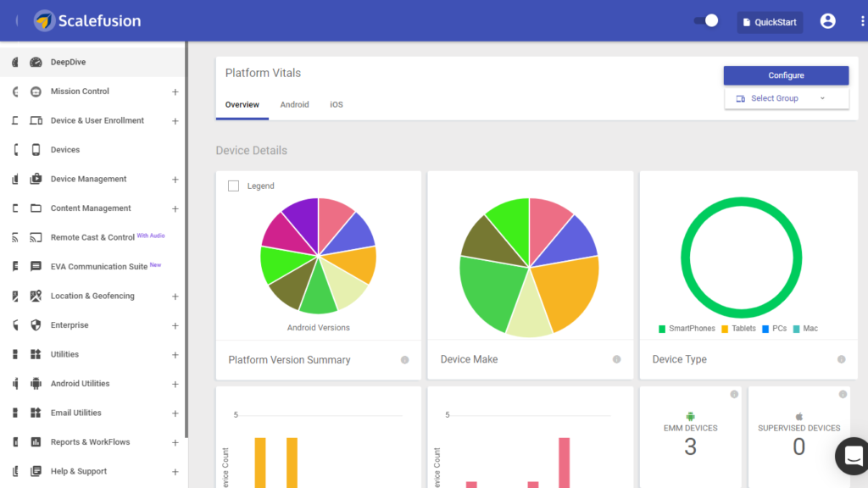The image size is (868, 488).
Task: Open the QuickStart guide button
Action: point(770,22)
